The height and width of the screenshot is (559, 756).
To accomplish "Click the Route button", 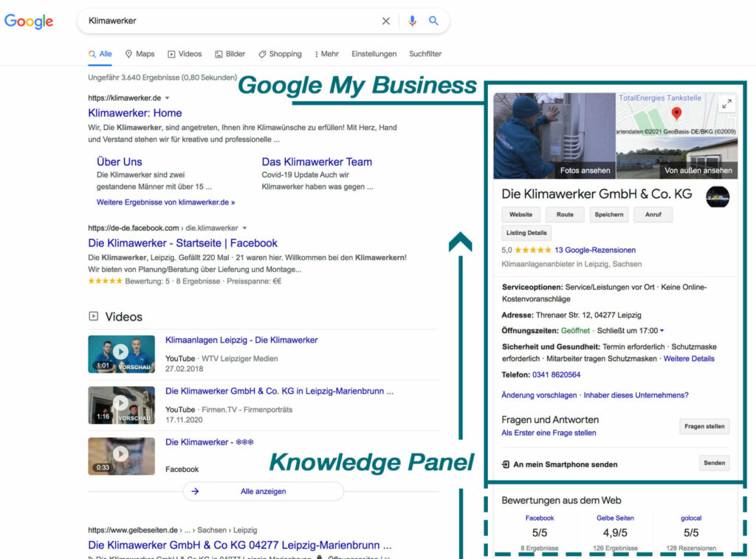I will click(565, 215).
